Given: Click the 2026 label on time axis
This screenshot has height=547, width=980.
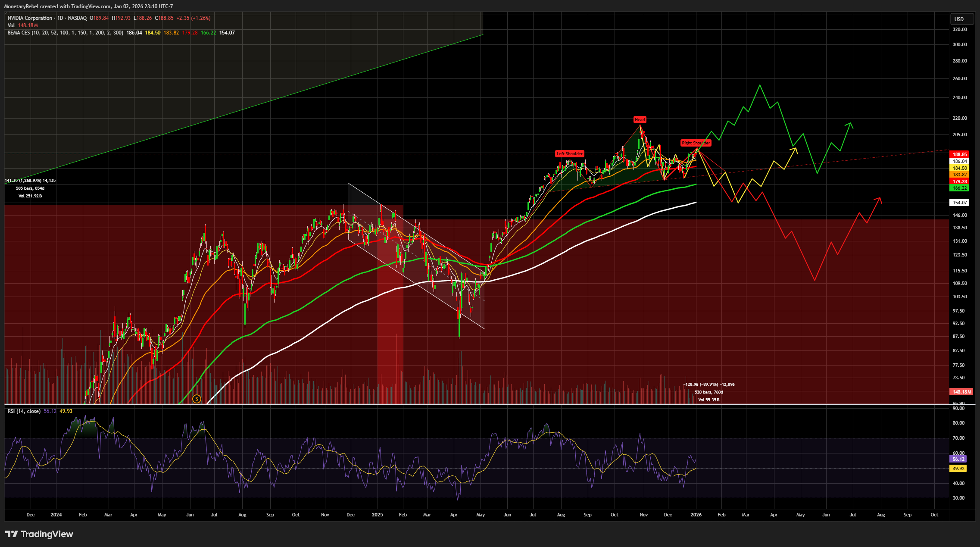Looking at the screenshot, I should point(696,515).
